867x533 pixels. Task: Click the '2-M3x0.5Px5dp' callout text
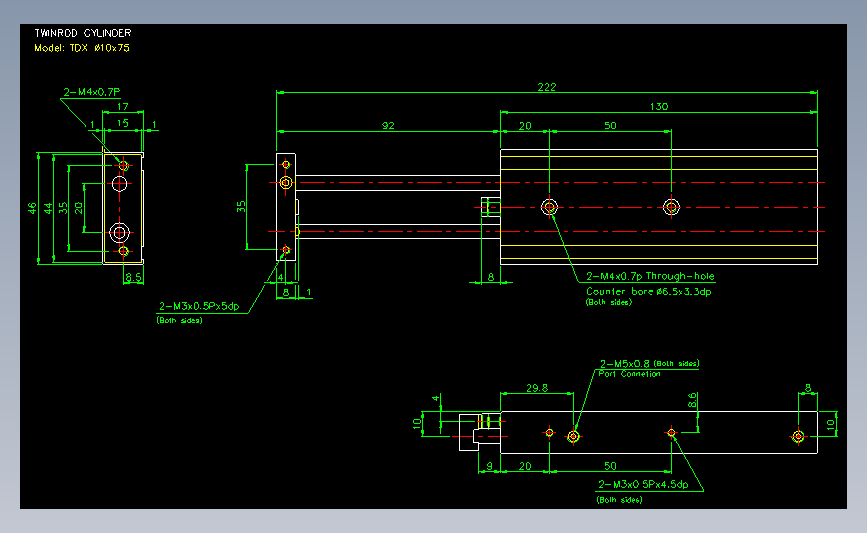(199, 306)
